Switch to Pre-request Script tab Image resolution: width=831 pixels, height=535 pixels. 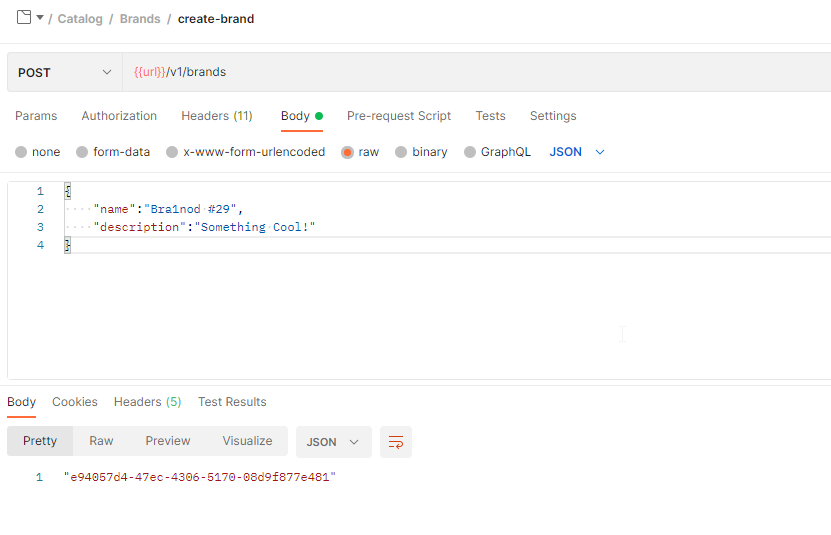point(398,116)
